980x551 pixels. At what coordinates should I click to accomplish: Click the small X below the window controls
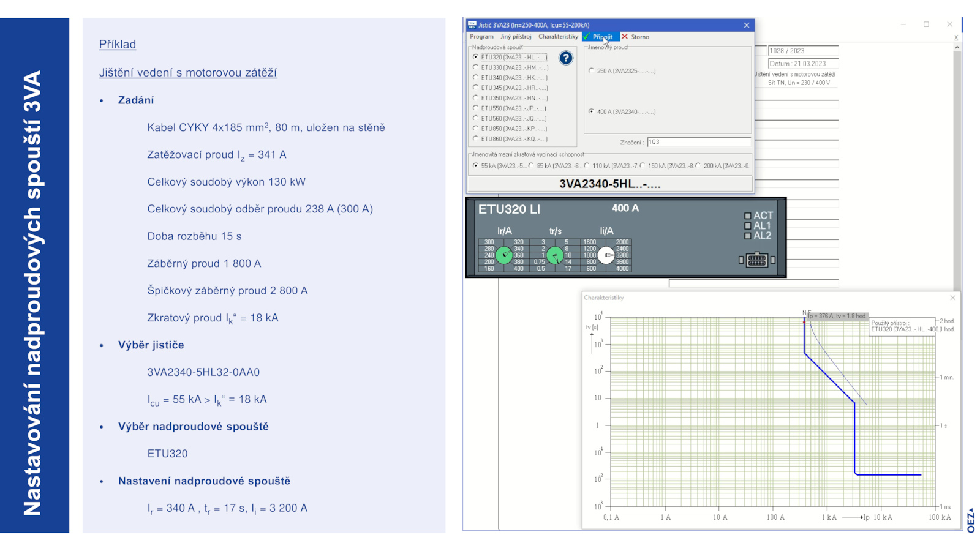click(x=956, y=38)
